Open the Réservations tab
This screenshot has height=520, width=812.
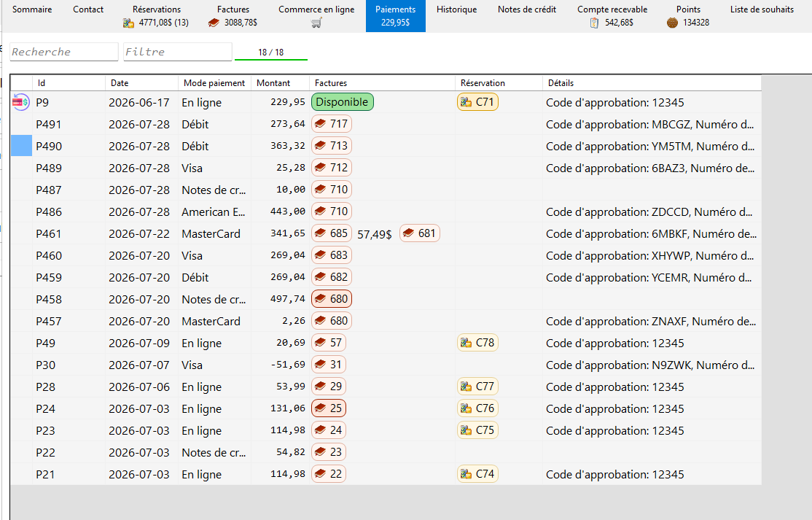(x=157, y=16)
